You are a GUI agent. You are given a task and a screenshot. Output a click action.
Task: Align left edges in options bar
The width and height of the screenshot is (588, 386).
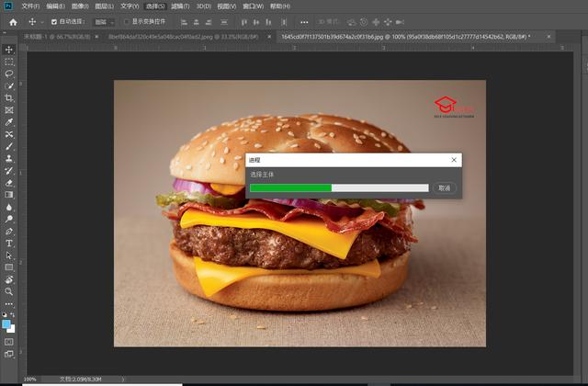pos(184,22)
